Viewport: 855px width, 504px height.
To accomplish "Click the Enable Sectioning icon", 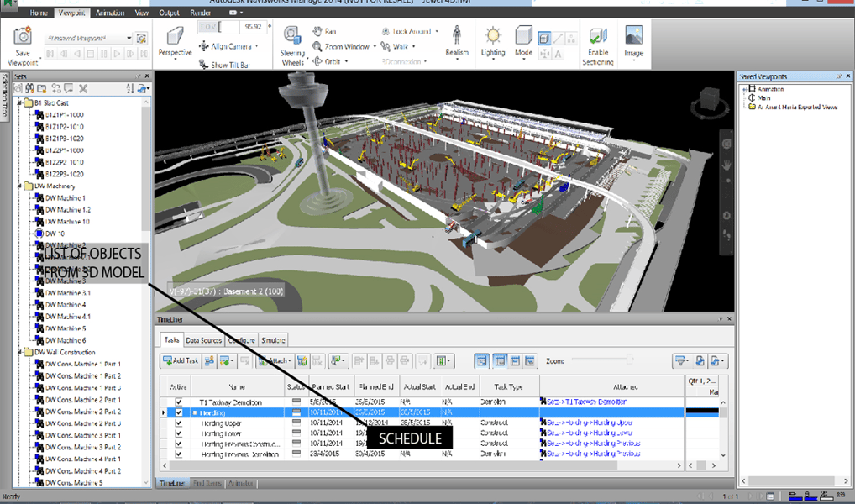I will [x=598, y=36].
